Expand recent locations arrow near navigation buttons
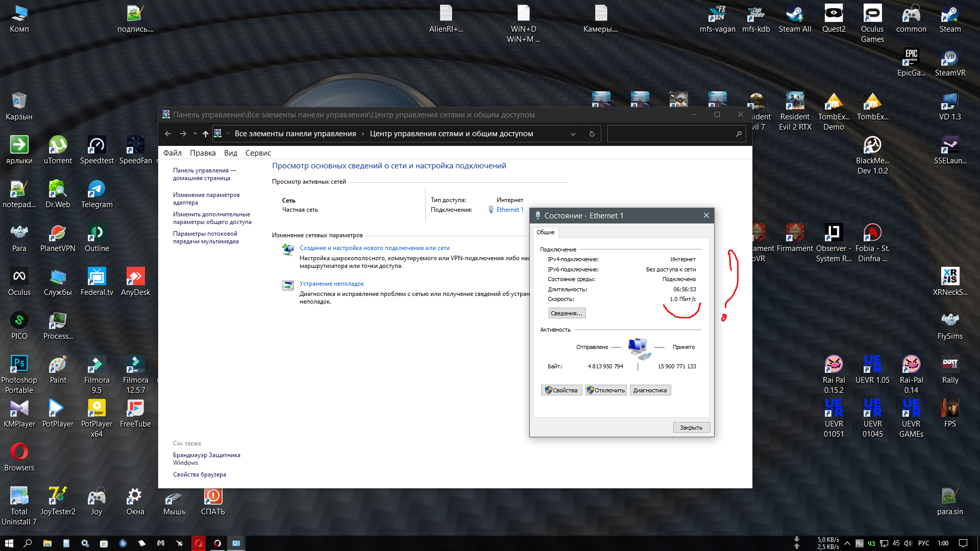Viewport: 980px width, 551px height. (195, 134)
